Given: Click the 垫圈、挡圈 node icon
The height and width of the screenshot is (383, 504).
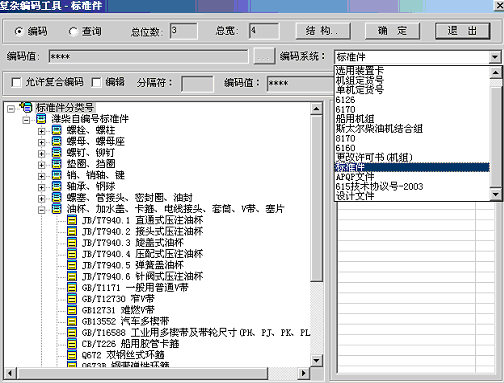Looking at the screenshot, I should click(x=57, y=164).
